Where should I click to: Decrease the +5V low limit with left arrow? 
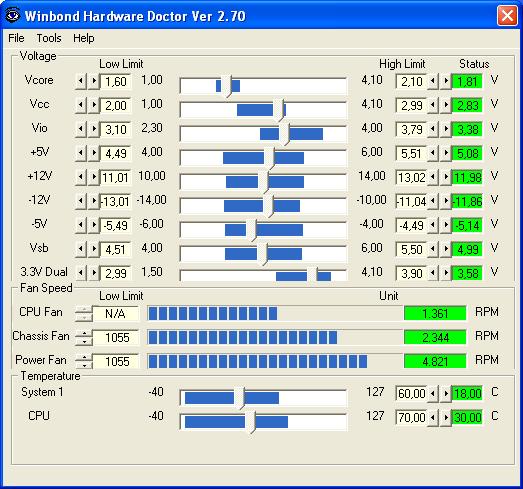(x=80, y=153)
